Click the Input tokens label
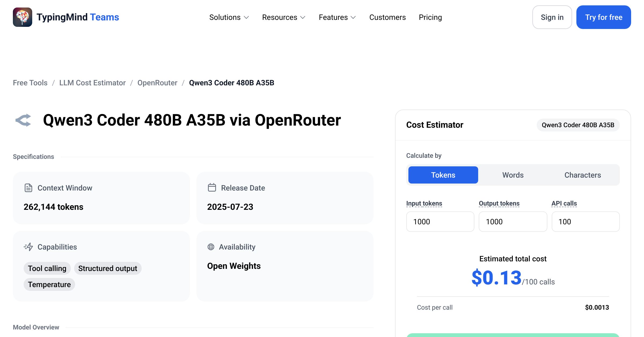 pos(424,203)
